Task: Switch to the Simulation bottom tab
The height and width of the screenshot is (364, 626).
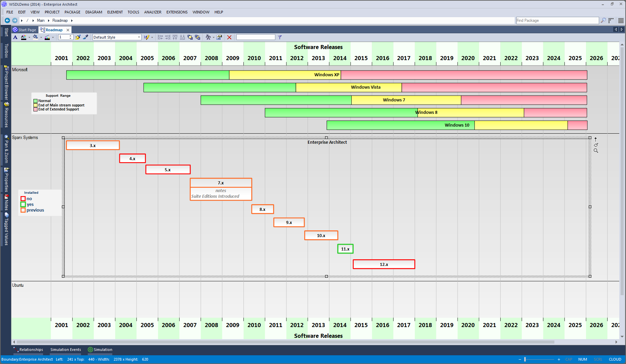Action: tap(100, 350)
